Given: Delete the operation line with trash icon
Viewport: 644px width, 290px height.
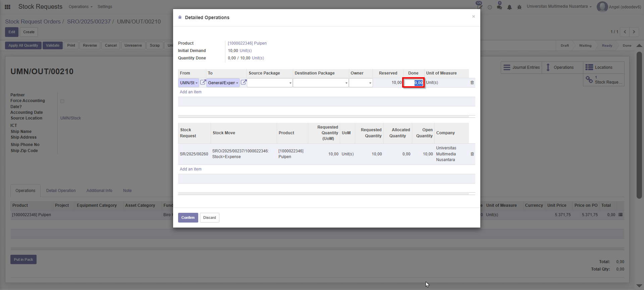Looking at the screenshot, I should click(x=472, y=83).
